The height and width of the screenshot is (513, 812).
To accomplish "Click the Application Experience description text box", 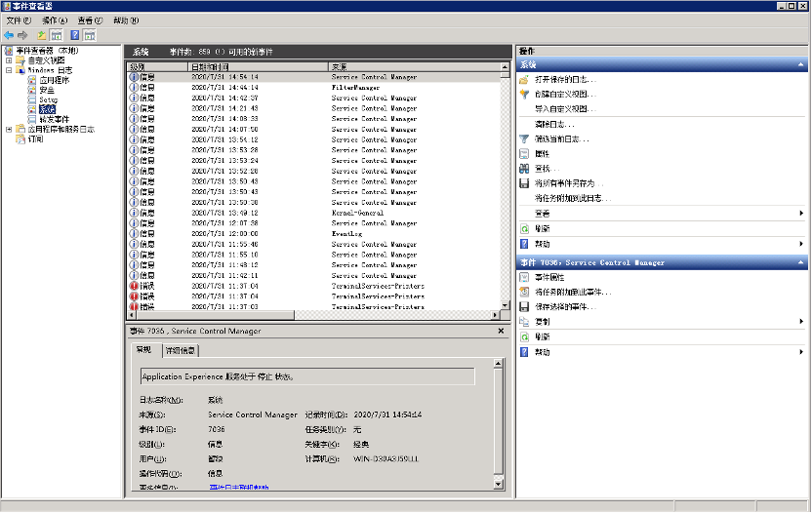I will pyautogui.click(x=307, y=376).
